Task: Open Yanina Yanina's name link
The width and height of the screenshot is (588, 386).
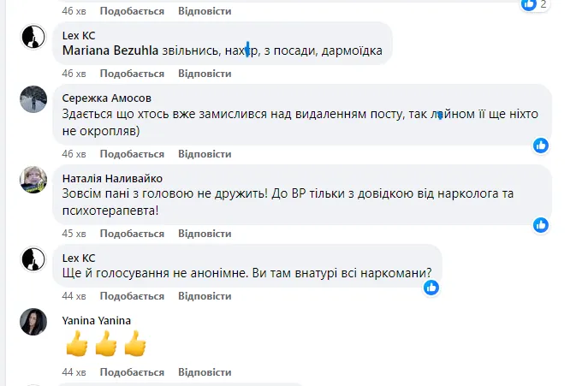Action: [x=97, y=320]
